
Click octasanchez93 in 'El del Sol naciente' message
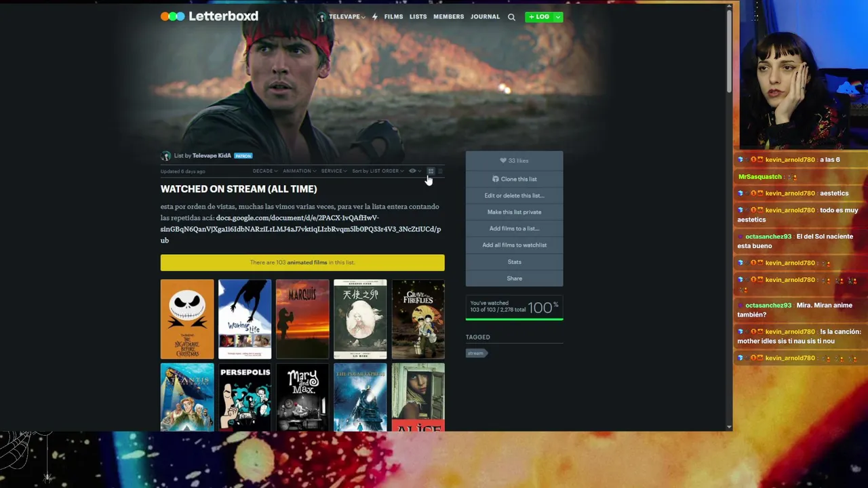[x=768, y=237]
